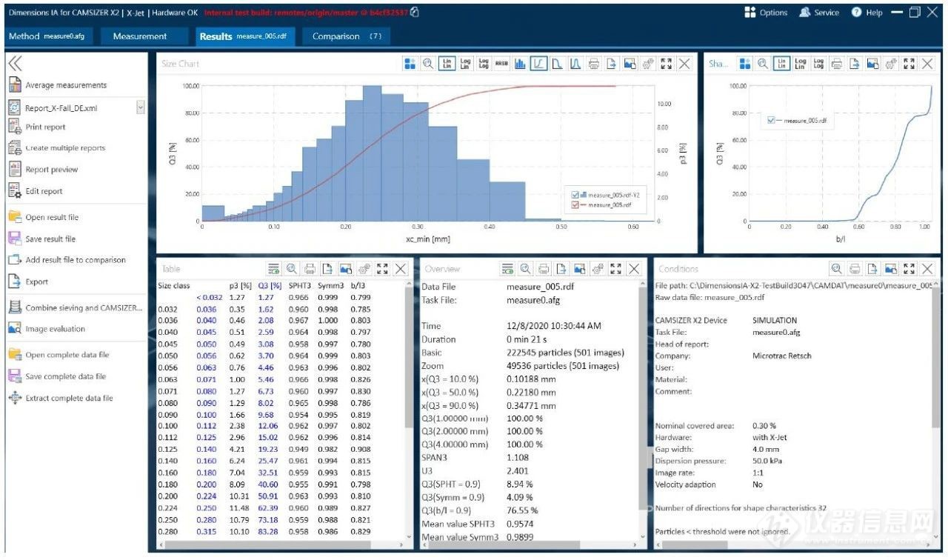
Task: Click Table panel zoom icon
Action: (292, 269)
